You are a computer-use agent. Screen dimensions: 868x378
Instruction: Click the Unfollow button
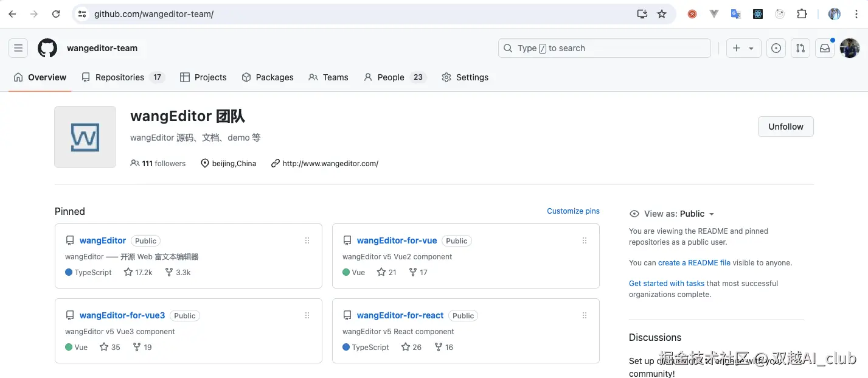pos(785,127)
